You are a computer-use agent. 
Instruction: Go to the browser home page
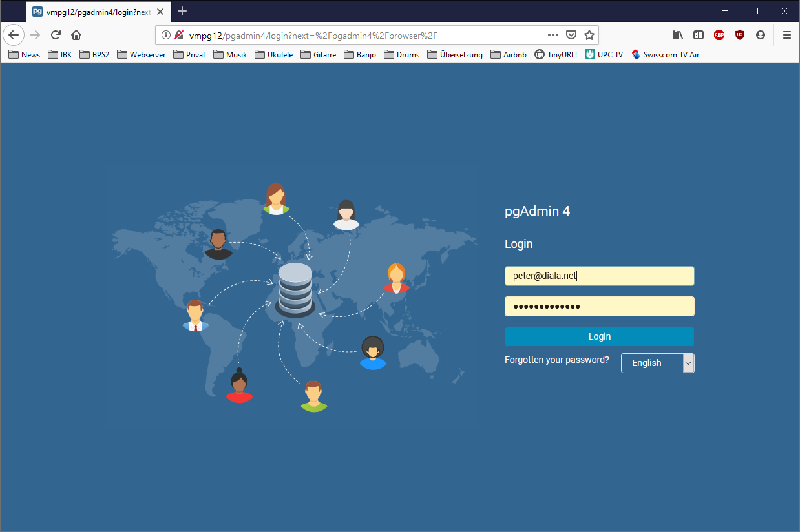(76, 35)
